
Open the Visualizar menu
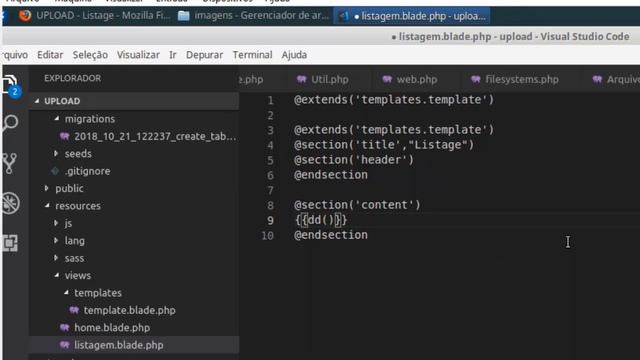138,55
